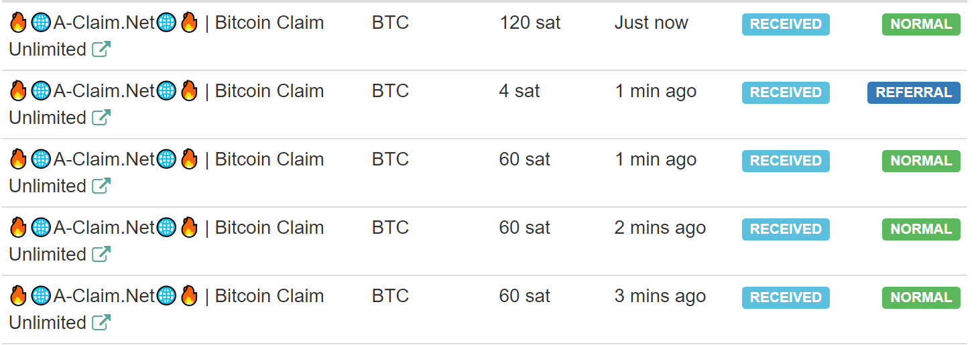Click the globe emoji in the referral row
Screen dimensions: 980x345
[41, 91]
